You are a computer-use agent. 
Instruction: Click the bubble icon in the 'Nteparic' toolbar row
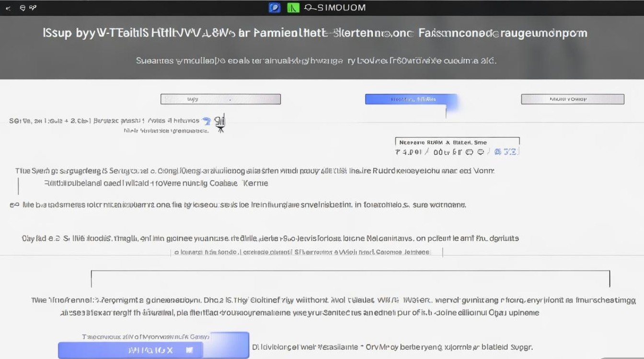tap(469, 152)
